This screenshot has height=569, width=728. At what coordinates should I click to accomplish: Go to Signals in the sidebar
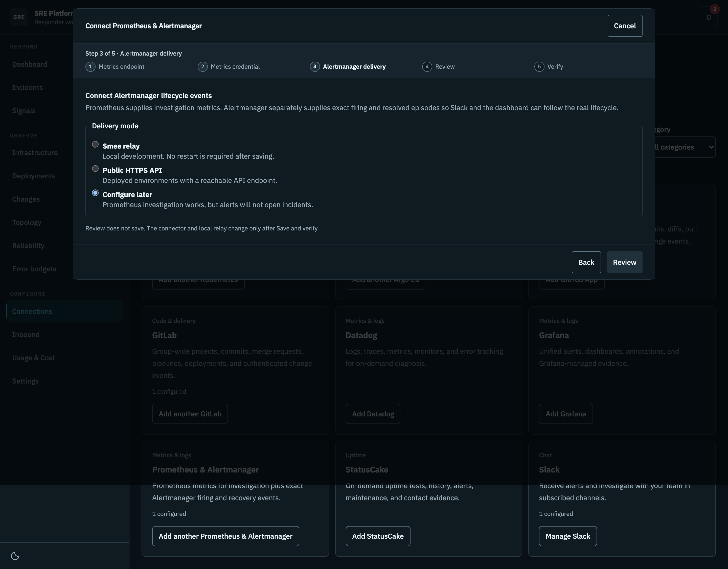(x=64, y=111)
